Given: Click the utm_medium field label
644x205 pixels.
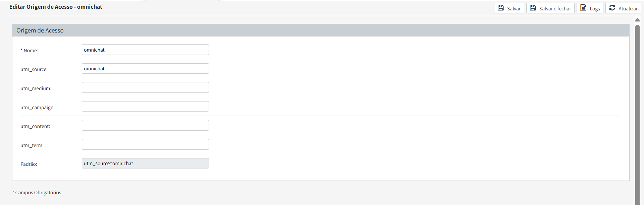Looking at the screenshot, I should point(36,88).
